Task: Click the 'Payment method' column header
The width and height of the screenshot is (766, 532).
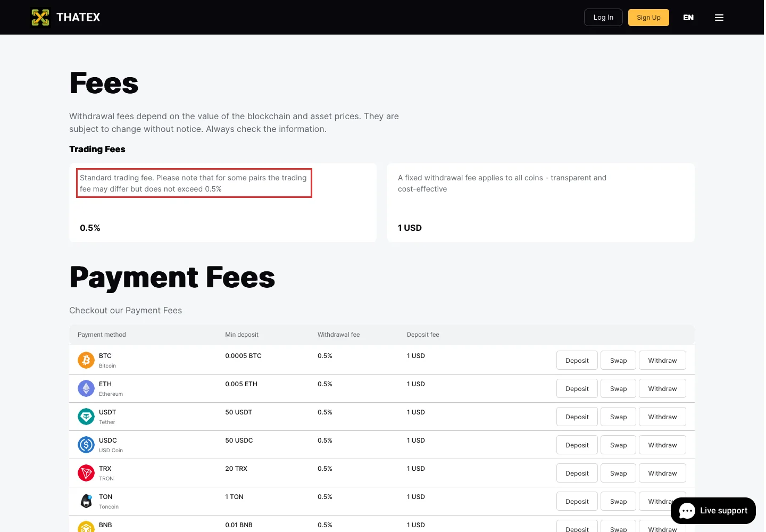Action: (102, 335)
